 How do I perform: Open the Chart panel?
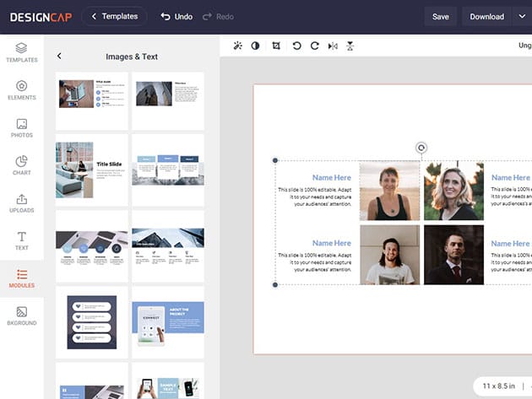coord(22,165)
